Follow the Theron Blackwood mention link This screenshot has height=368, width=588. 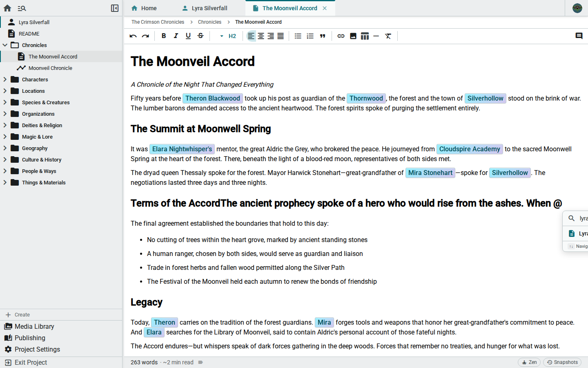click(x=213, y=98)
